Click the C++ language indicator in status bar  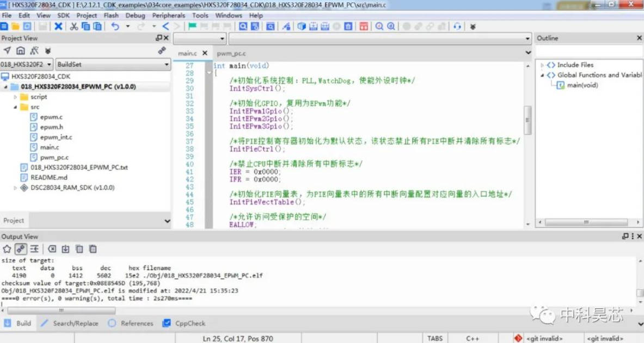(473, 339)
